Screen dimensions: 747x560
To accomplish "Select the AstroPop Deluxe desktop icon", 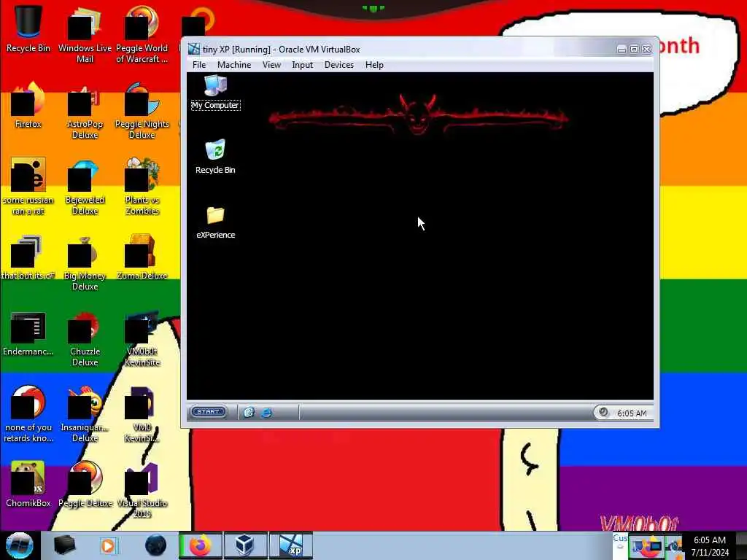I will point(85,111).
